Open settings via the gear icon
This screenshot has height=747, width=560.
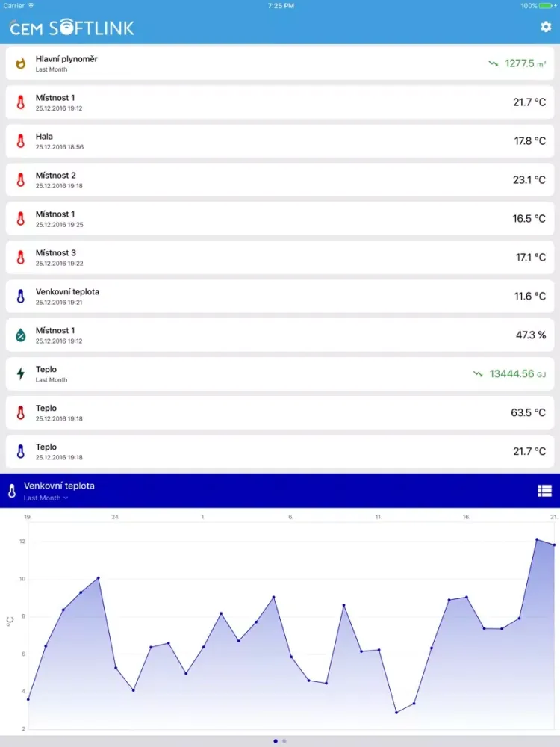click(x=546, y=27)
